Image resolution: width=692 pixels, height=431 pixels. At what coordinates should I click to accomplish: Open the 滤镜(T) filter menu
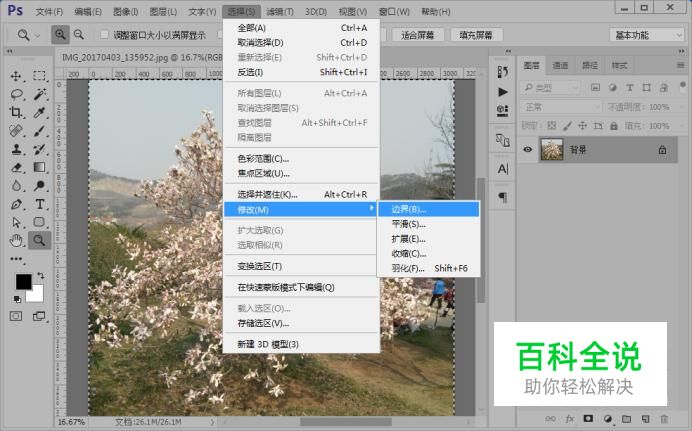click(280, 11)
